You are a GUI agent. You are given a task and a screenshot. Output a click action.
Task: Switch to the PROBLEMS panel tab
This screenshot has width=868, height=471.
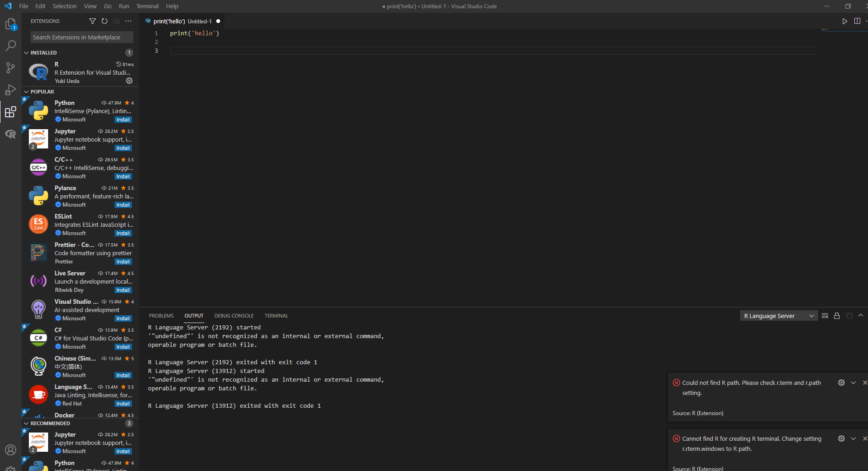(161, 316)
